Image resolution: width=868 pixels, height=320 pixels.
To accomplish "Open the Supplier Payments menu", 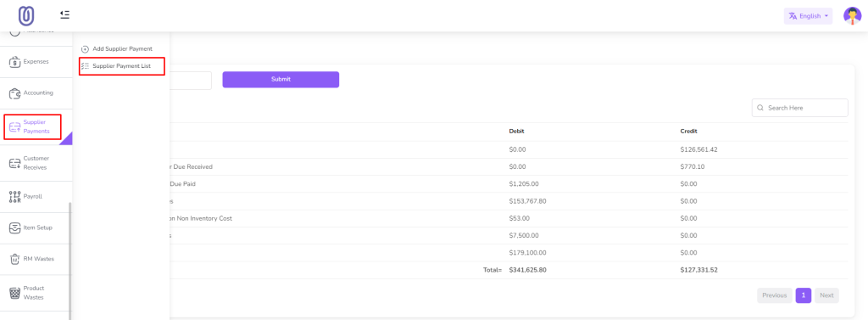I will pos(36,126).
